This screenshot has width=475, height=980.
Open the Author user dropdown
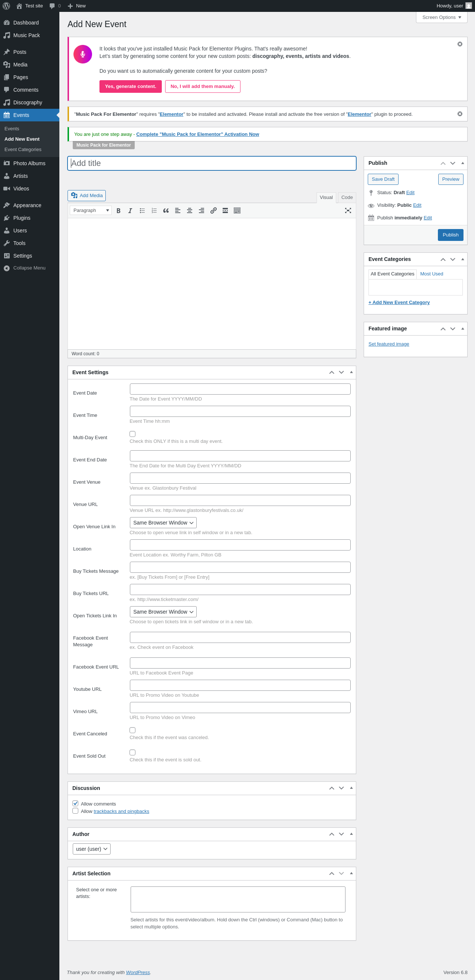tap(92, 849)
